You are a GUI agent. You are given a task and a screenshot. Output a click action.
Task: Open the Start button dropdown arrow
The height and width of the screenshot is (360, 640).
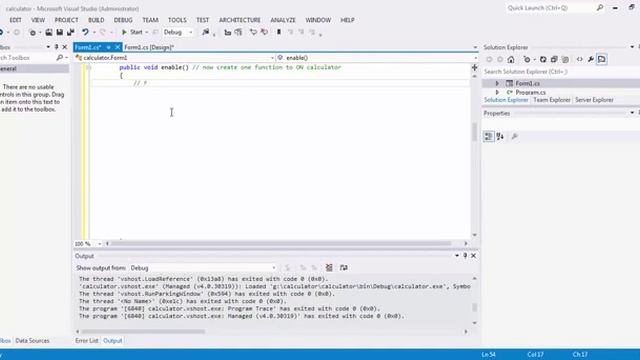point(147,32)
